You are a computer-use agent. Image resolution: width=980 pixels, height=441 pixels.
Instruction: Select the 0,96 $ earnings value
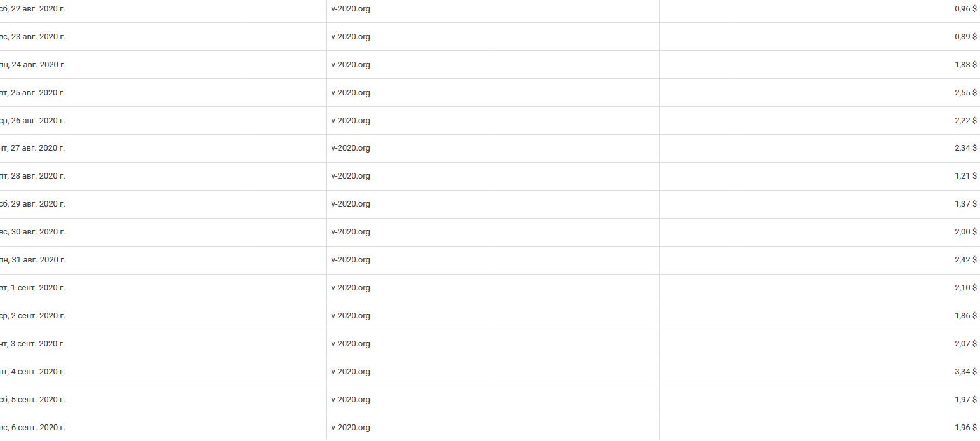coord(965,9)
